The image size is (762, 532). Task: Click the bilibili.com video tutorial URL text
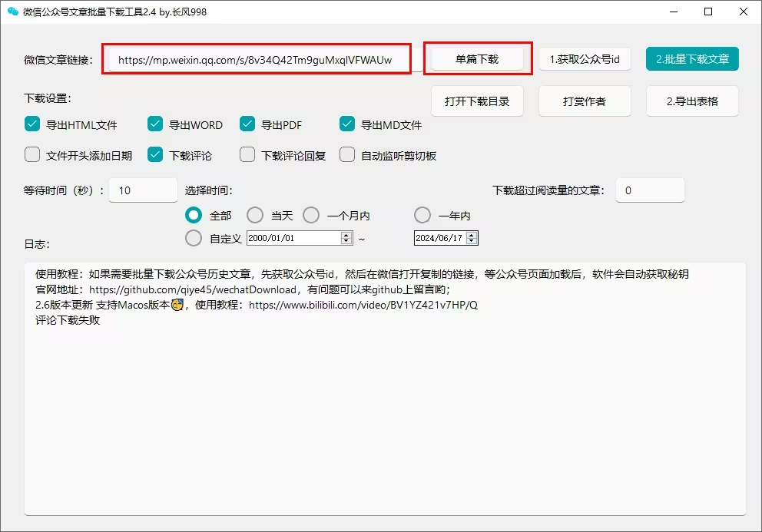tap(363, 305)
